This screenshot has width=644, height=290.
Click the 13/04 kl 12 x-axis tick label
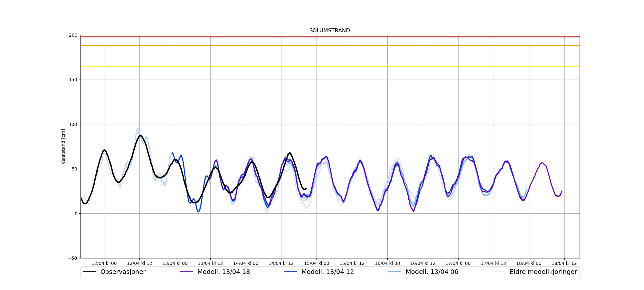[210, 263]
